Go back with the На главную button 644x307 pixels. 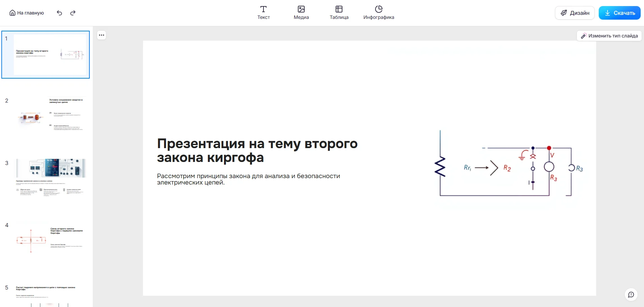tap(27, 13)
